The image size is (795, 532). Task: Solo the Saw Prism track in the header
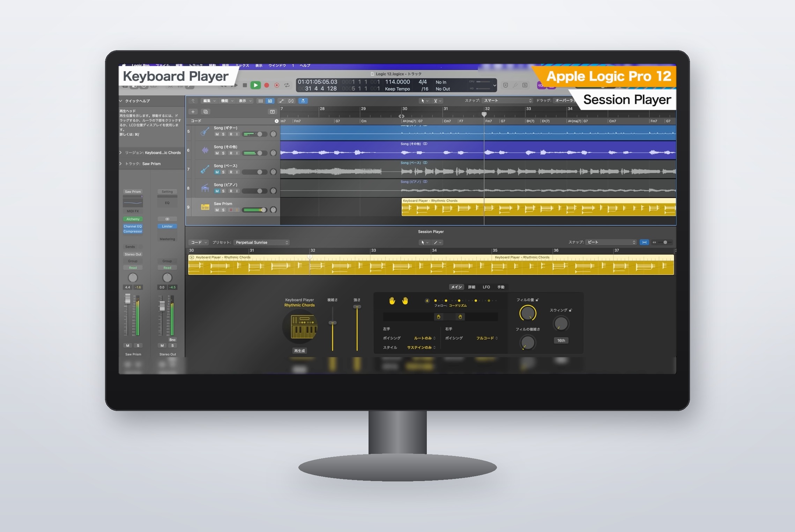point(223,210)
